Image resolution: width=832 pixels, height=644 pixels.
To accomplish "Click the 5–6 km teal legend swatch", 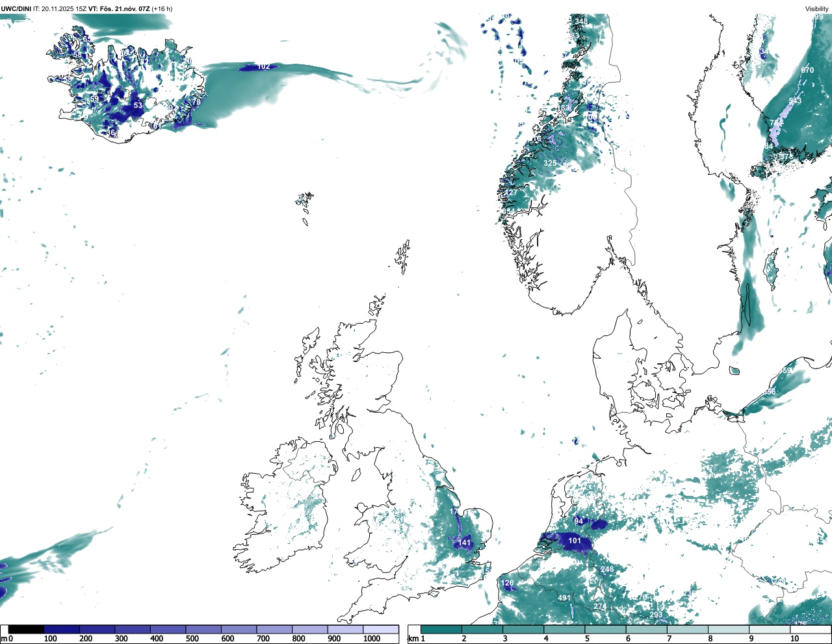I will (606, 629).
